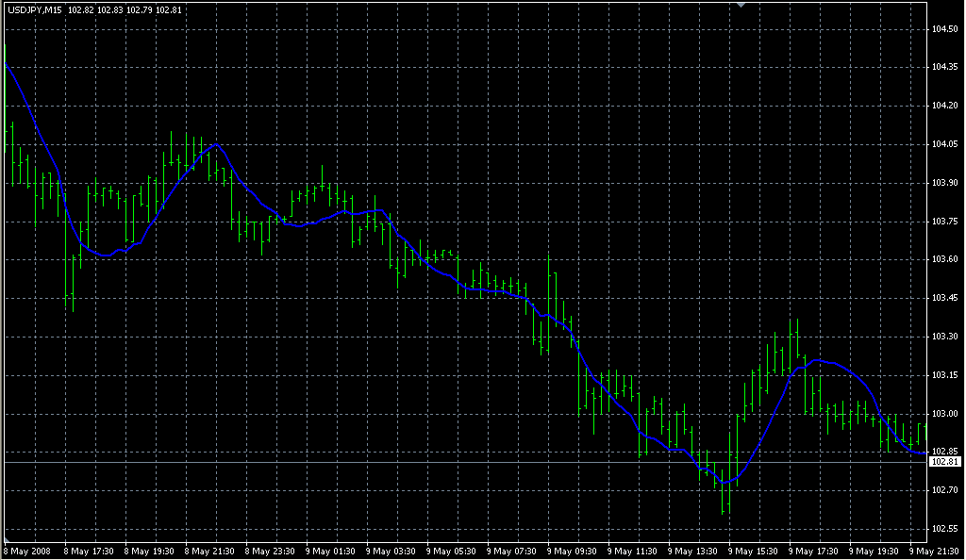The width and height of the screenshot is (966, 560).
Task: Click the 9 May 09:30 time label
Action: [x=571, y=552]
